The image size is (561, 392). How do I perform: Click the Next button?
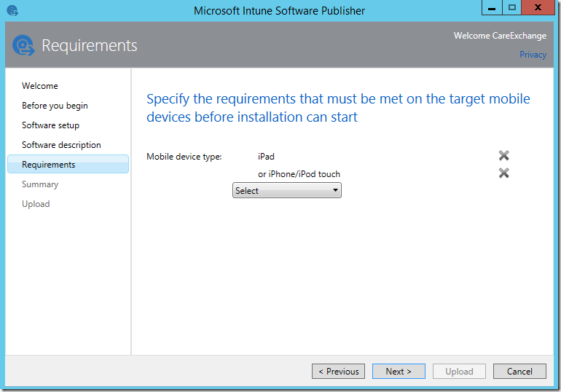(399, 372)
